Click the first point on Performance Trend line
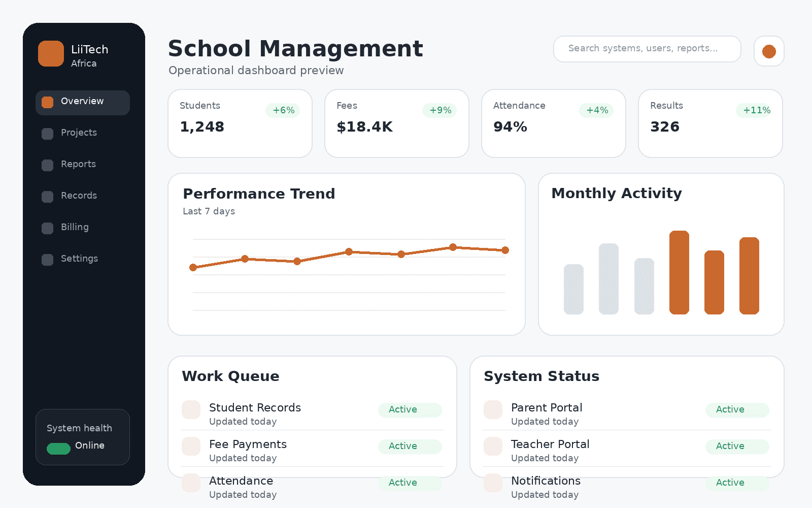This screenshot has width=812, height=508. pyautogui.click(x=193, y=268)
